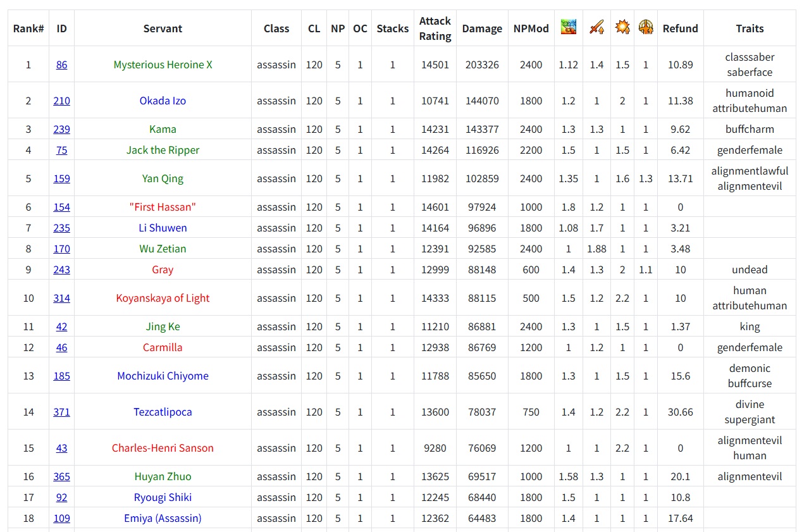
Task: Select the Tezcatlipoca name
Action: 163,412
